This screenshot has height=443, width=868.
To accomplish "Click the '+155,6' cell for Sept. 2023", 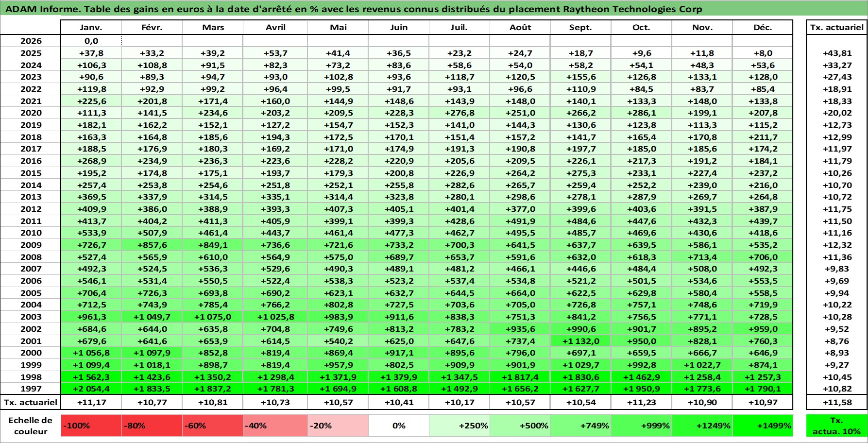I will tap(581, 77).
